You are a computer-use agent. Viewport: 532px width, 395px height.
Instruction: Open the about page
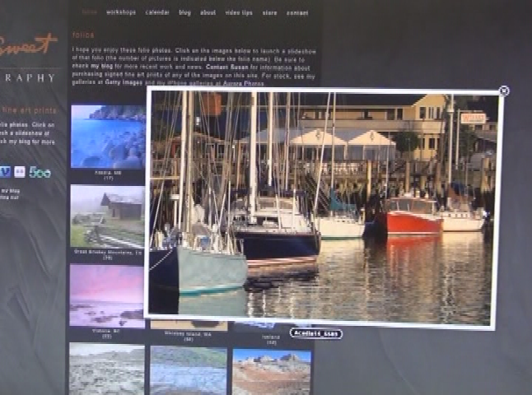(208, 13)
